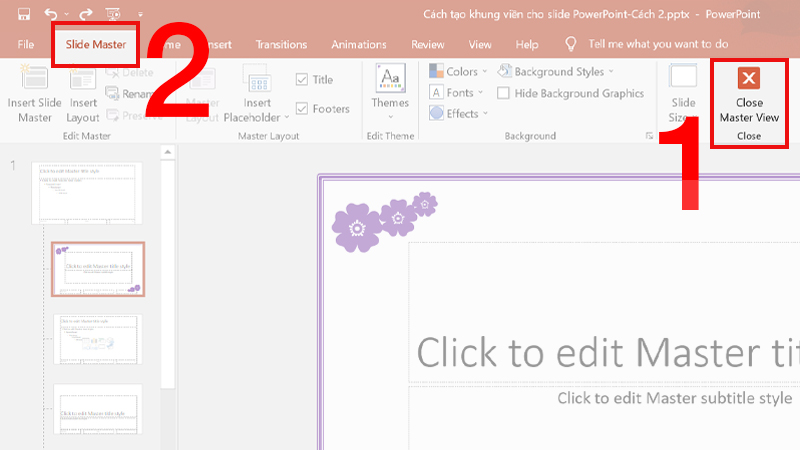The image size is (800, 450).
Task: Open the Themes gallery icon
Action: (x=390, y=82)
